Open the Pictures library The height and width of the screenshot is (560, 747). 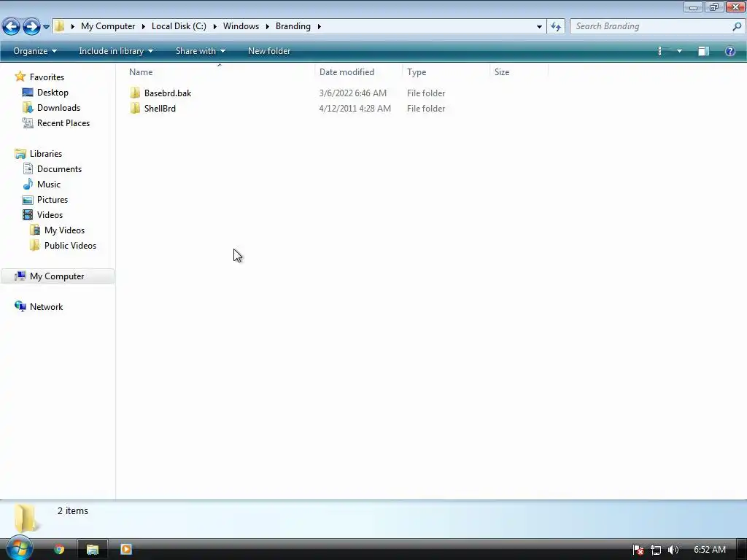click(53, 200)
